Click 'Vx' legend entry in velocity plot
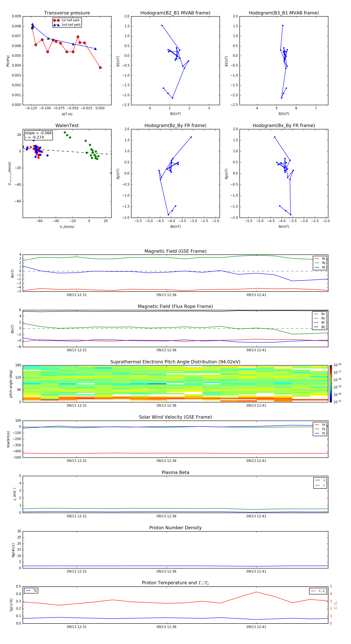The height and width of the screenshot is (644, 351). [x=320, y=425]
